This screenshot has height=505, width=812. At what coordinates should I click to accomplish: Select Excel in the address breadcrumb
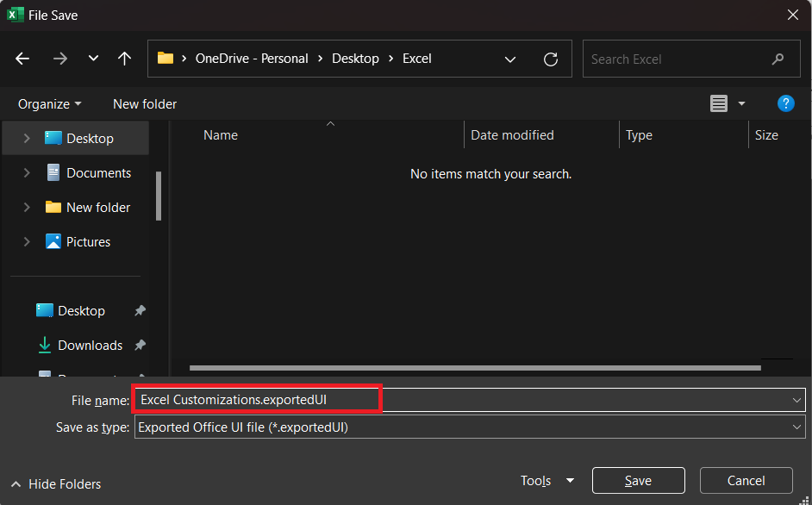417,59
